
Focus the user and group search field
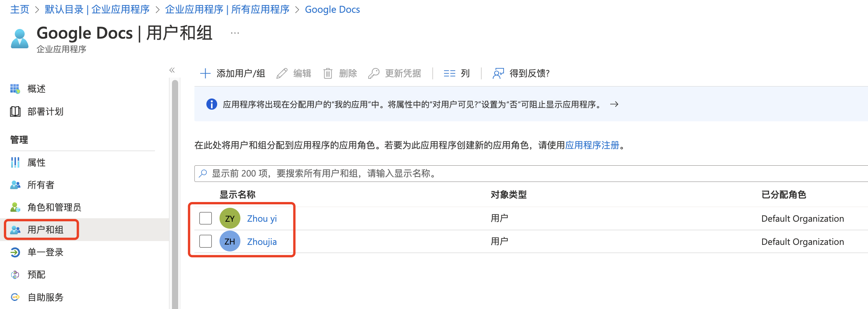coord(531,173)
